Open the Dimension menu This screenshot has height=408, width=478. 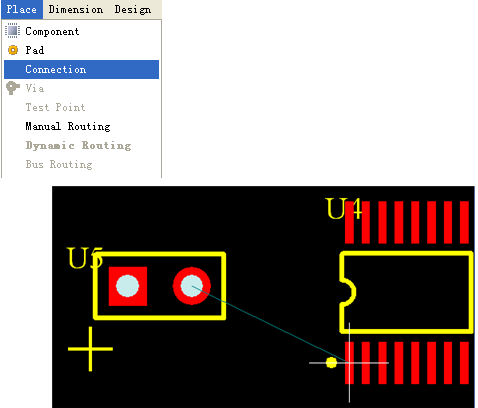click(76, 9)
